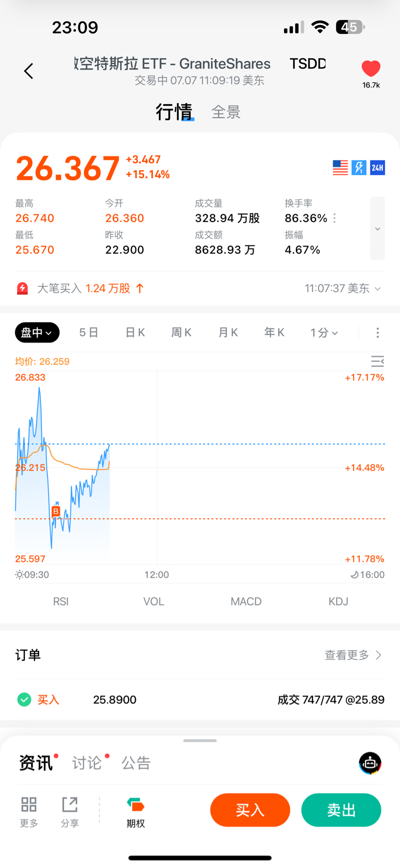Tap the back arrow icon

29,71
